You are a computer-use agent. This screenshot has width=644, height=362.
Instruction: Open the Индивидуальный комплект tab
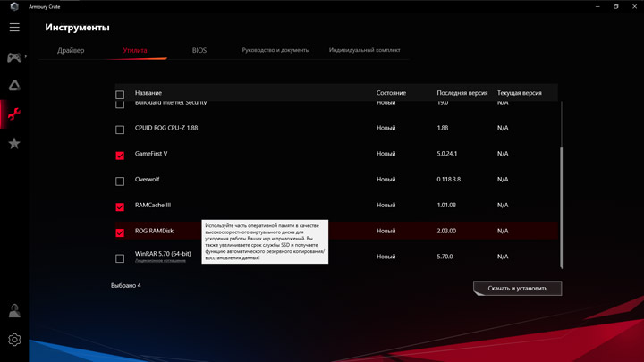coord(364,50)
